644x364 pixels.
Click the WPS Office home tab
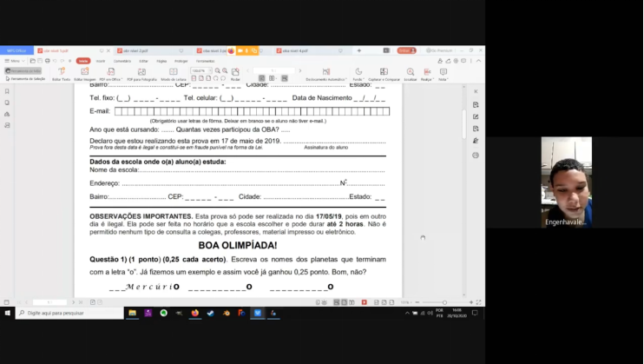[x=16, y=50]
